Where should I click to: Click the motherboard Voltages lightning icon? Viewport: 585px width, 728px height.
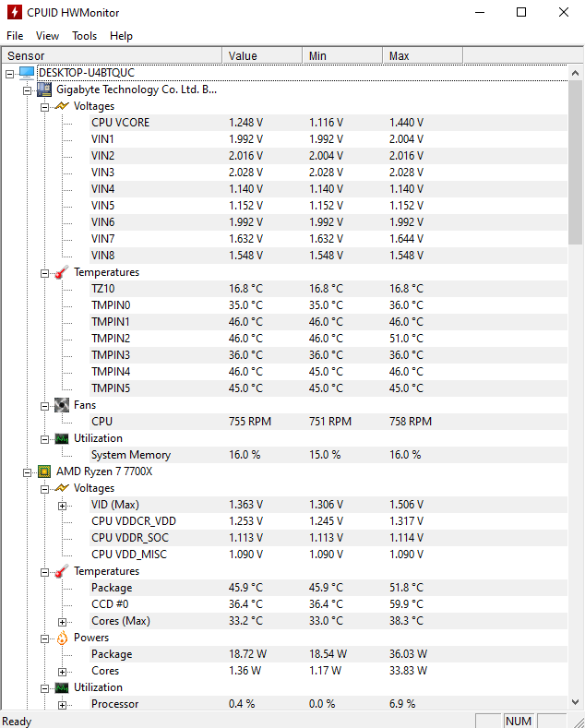[x=62, y=106]
